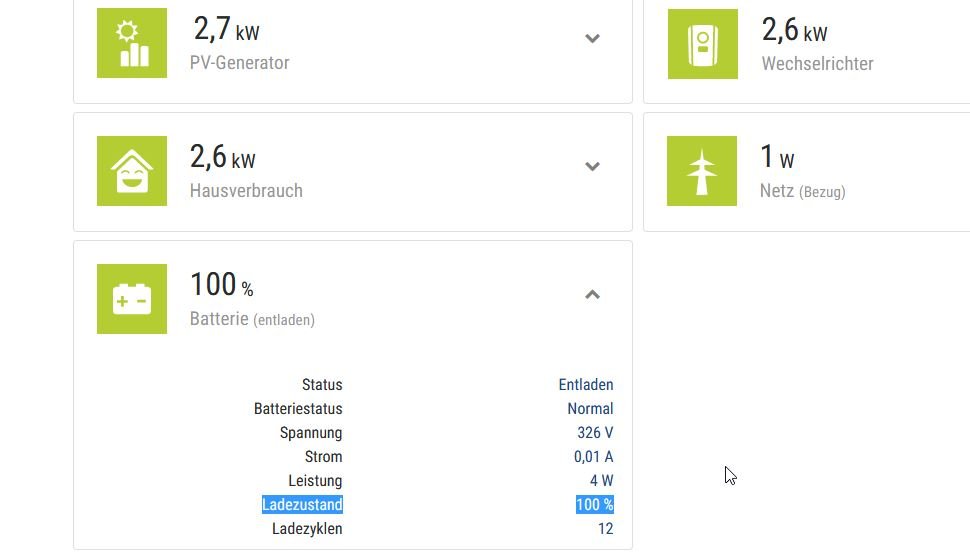Click the Netz (Bezug) label
This screenshot has width=970, height=556.
[802, 191]
